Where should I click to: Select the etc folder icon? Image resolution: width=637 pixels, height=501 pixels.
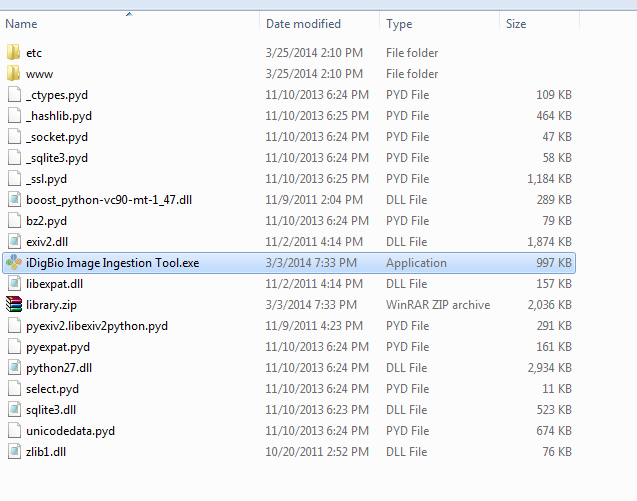click(13, 53)
